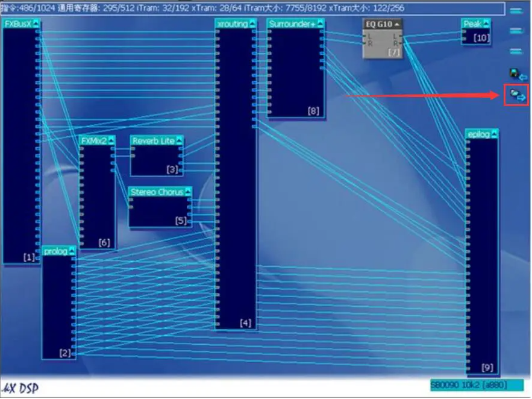Click the [2] index in prolog body
The image size is (532, 399).
click(x=65, y=353)
